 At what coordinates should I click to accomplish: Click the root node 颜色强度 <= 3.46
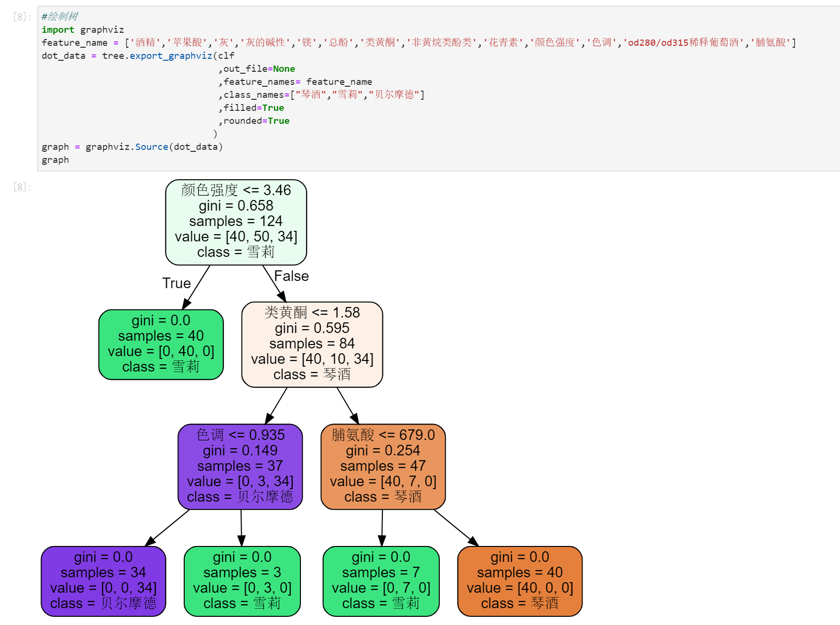(235, 221)
